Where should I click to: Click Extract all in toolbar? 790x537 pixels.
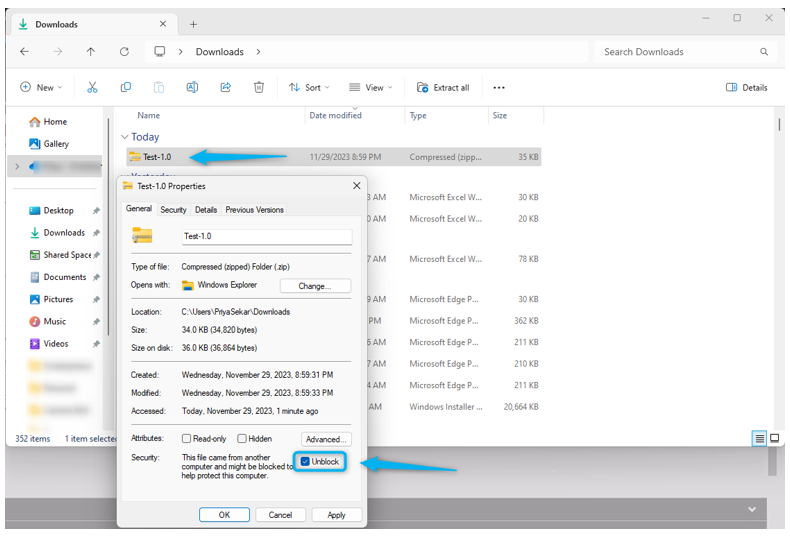(x=443, y=88)
